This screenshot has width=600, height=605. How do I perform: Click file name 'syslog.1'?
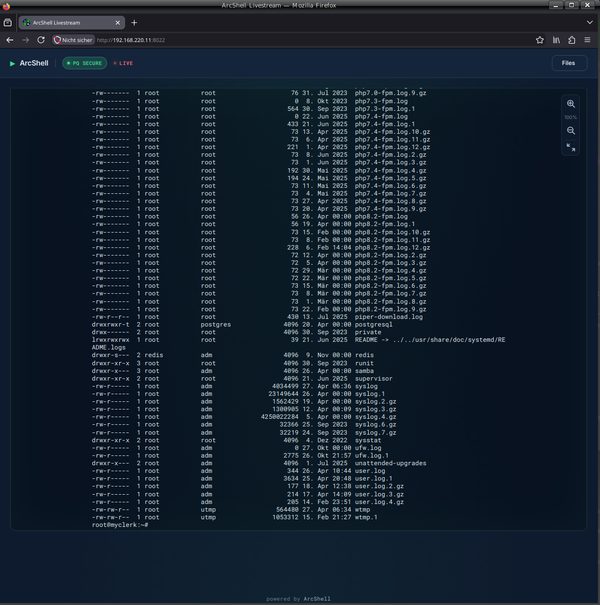370,394
